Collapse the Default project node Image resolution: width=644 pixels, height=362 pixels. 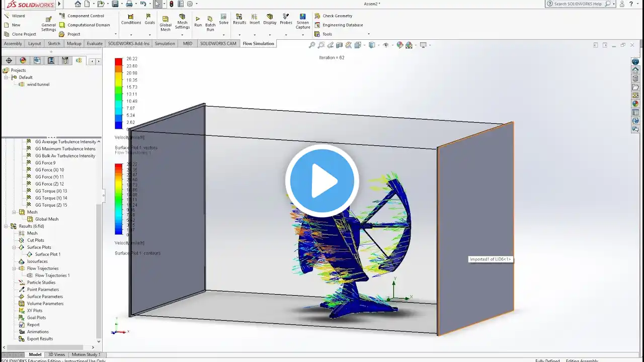pyautogui.click(x=6, y=77)
